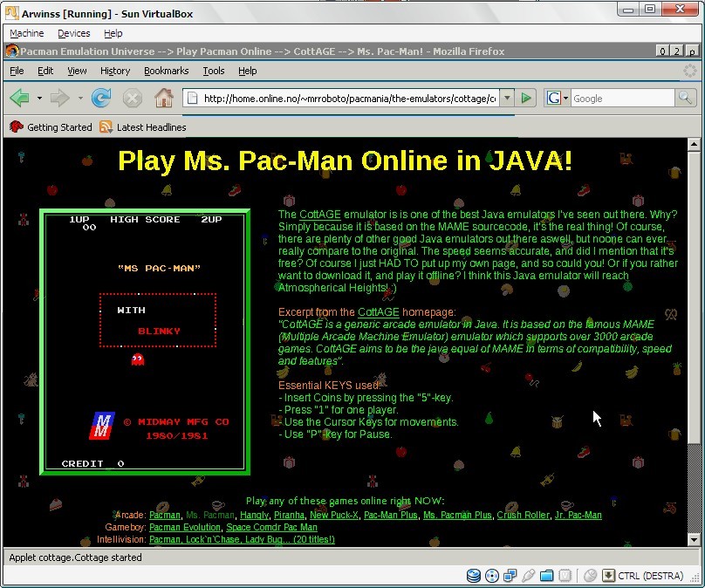Click the Reload page icon
This screenshot has height=588, width=705.
pyautogui.click(x=101, y=98)
